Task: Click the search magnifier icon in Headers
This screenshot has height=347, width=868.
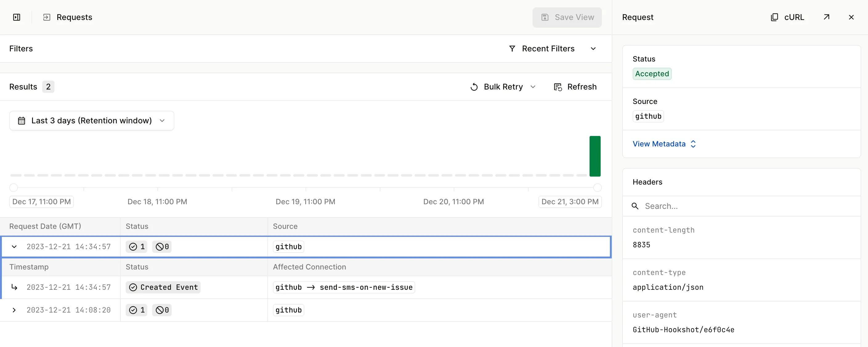Action: pos(635,206)
